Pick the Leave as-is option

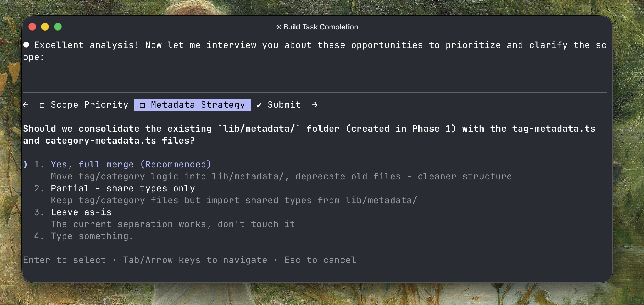tap(81, 212)
